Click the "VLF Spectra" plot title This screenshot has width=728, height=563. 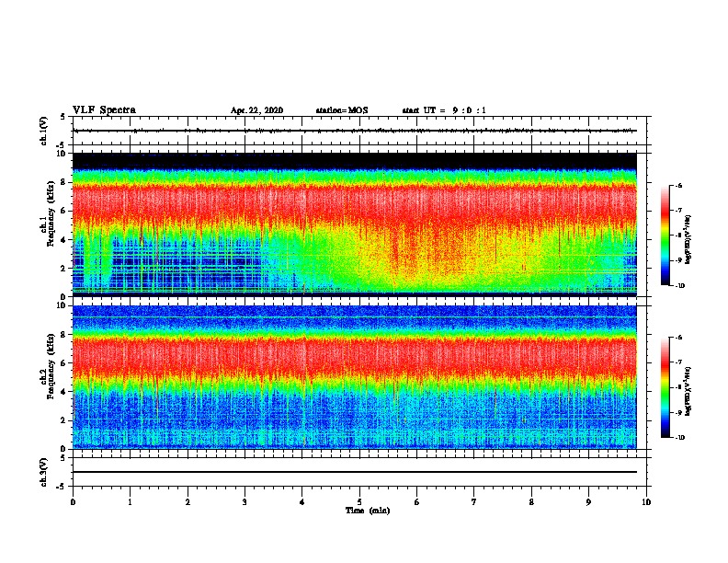104,110
